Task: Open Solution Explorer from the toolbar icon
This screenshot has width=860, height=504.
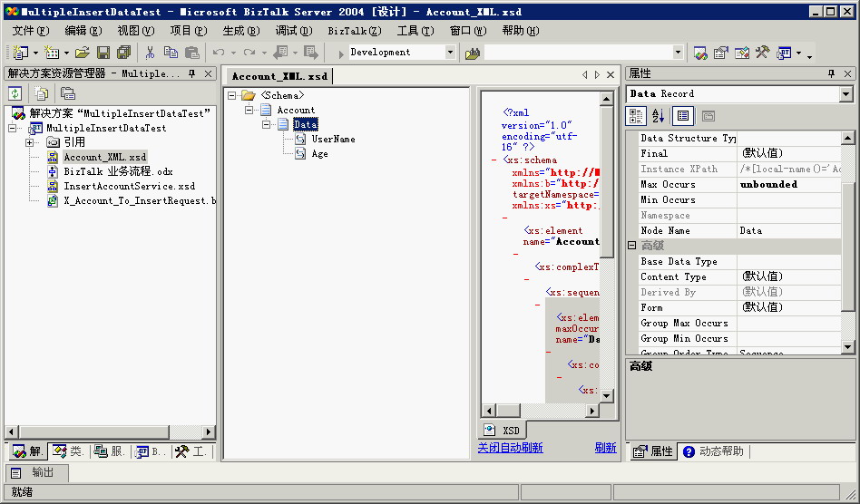Action: [x=700, y=53]
